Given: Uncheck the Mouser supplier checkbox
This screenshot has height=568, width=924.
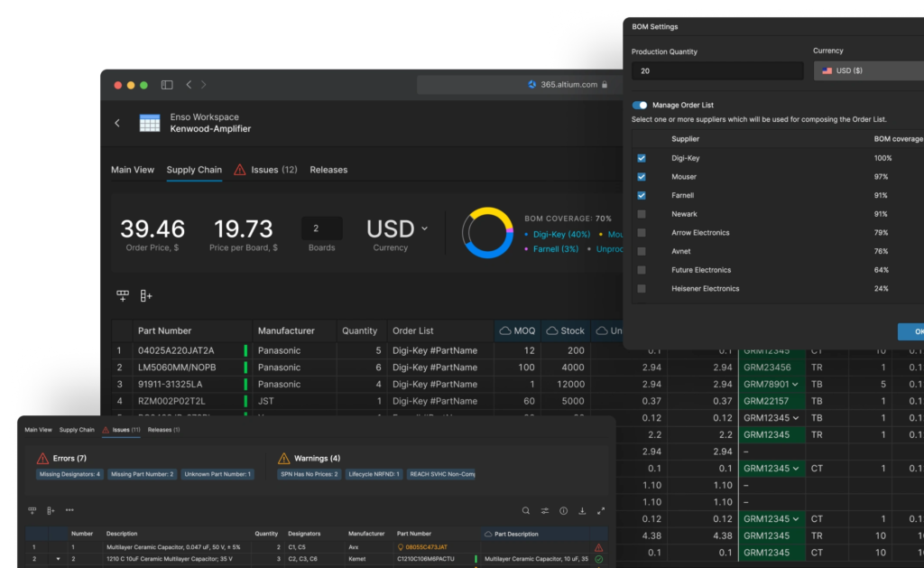Looking at the screenshot, I should click(642, 177).
